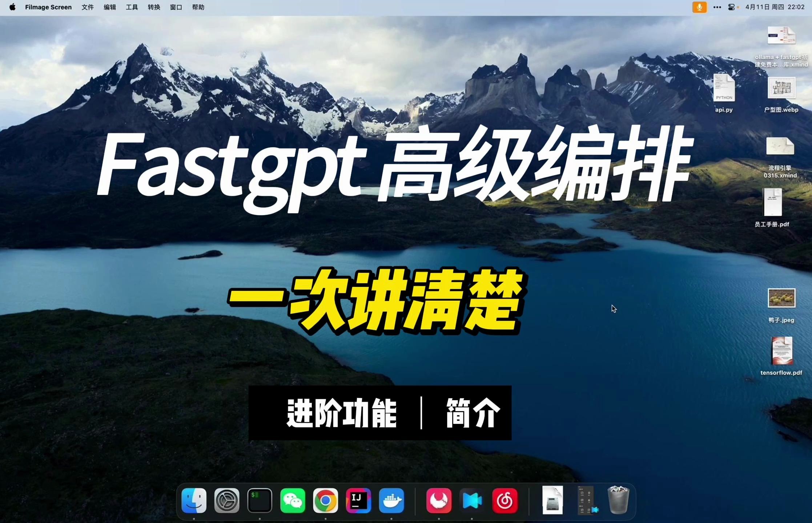Open the blue video recorder dock app
The width and height of the screenshot is (812, 523).
[x=472, y=500]
